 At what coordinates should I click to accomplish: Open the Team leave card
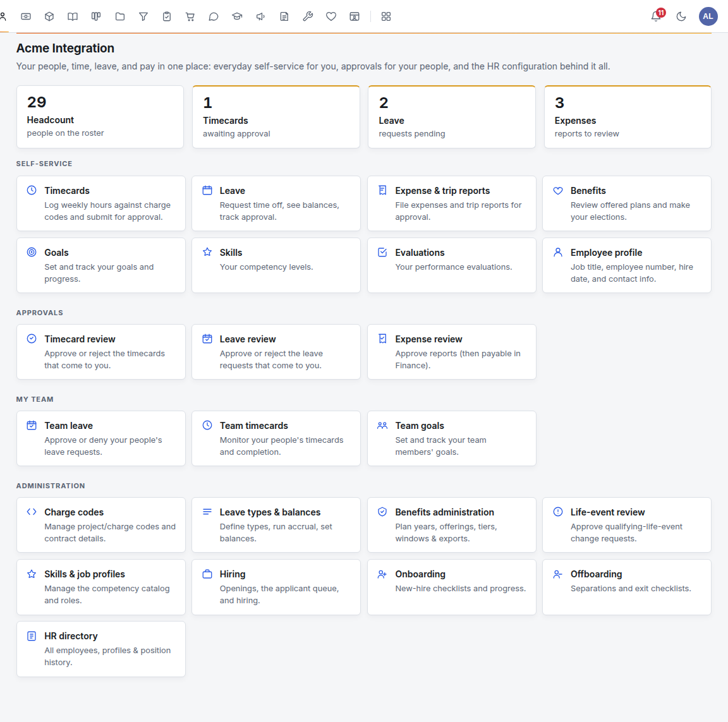100,438
